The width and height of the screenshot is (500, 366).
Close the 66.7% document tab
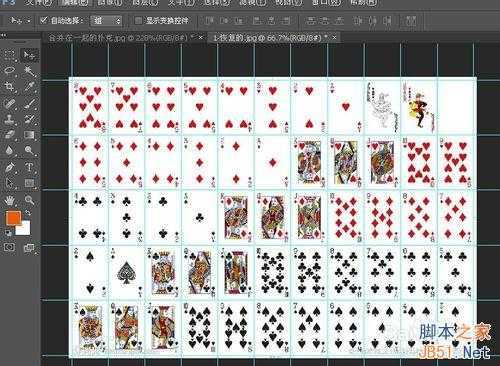point(334,37)
